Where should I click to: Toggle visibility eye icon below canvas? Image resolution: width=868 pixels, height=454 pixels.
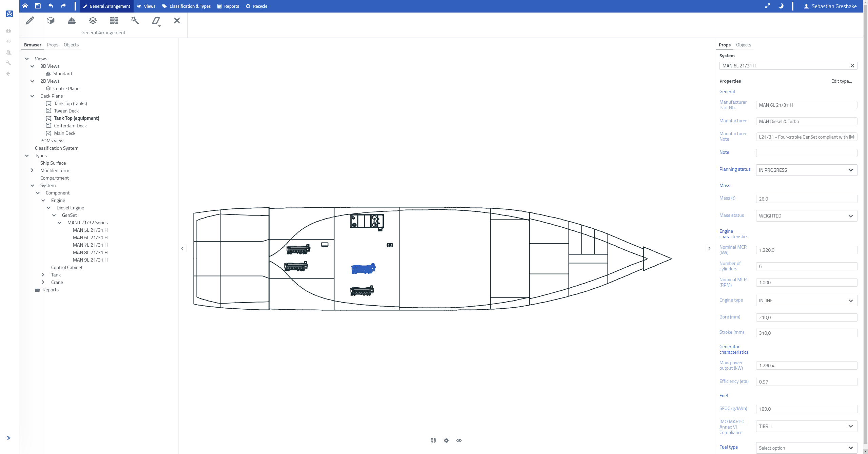tap(459, 440)
